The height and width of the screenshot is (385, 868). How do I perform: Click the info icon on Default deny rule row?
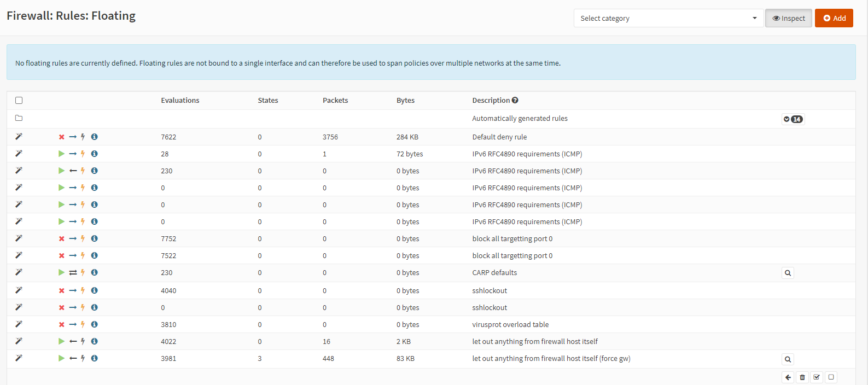94,137
